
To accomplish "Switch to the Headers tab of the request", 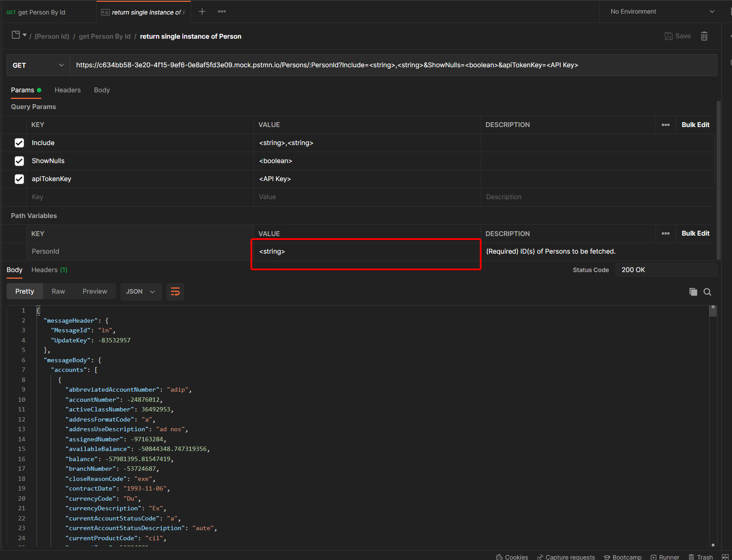I will [x=68, y=90].
